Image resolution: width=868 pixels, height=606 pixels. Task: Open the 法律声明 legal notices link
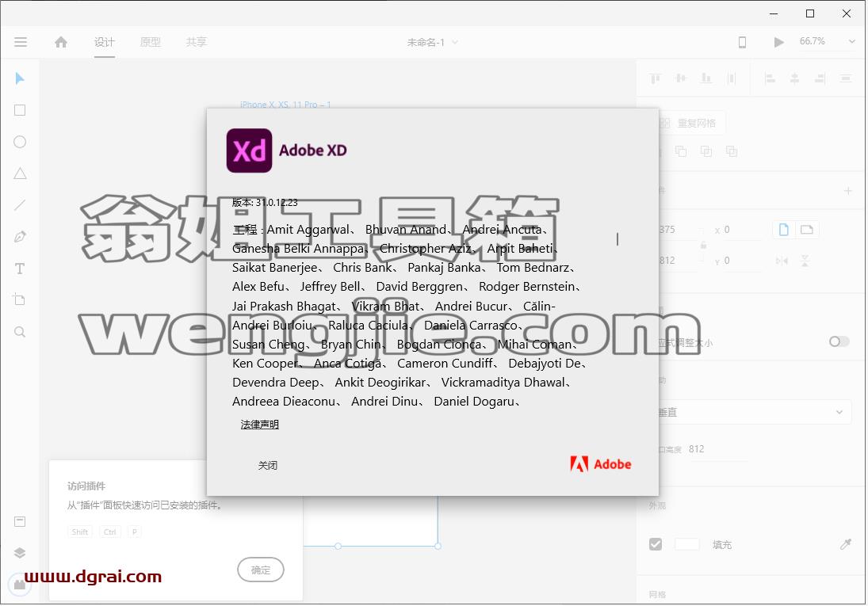click(260, 425)
